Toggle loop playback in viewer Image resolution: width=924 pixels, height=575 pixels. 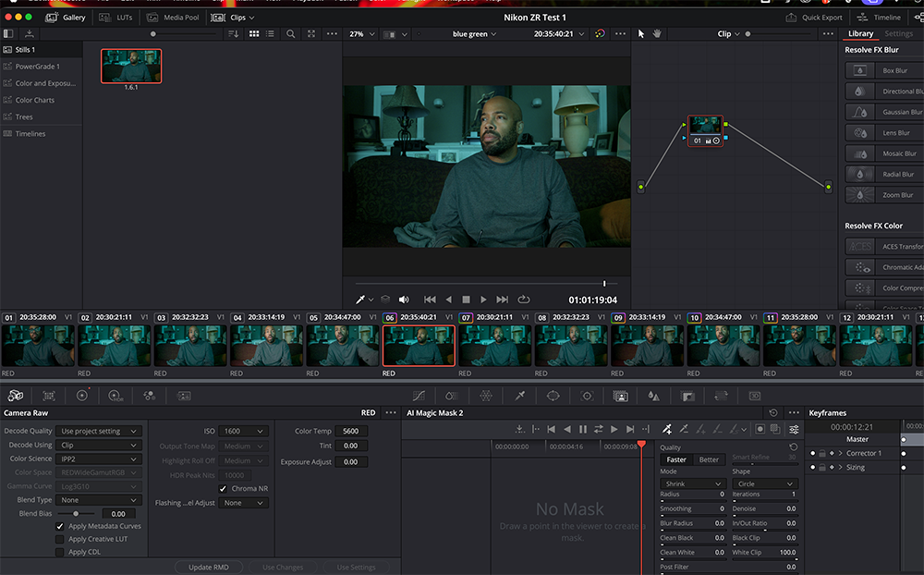point(524,300)
